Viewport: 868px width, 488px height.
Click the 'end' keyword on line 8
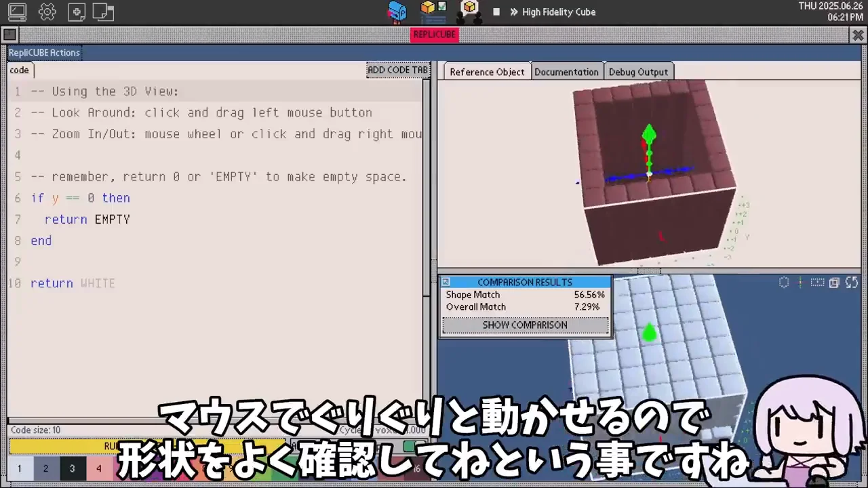click(x=41, y=241)
